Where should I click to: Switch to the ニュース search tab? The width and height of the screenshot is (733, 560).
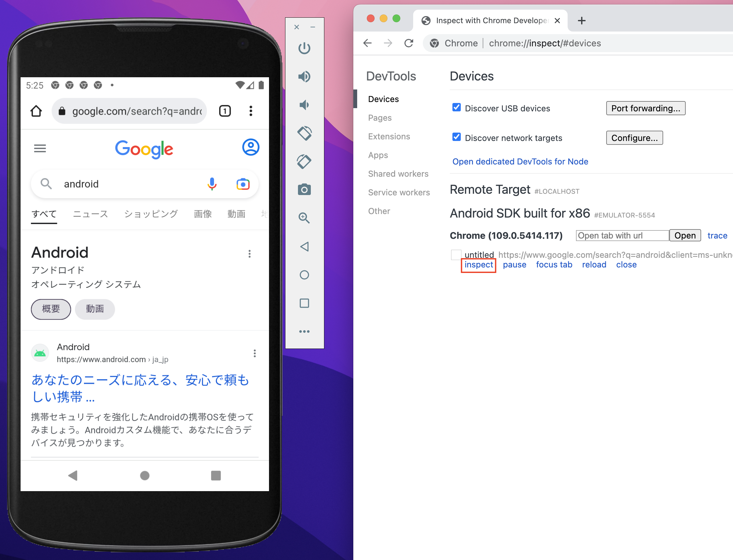(90, 214)
